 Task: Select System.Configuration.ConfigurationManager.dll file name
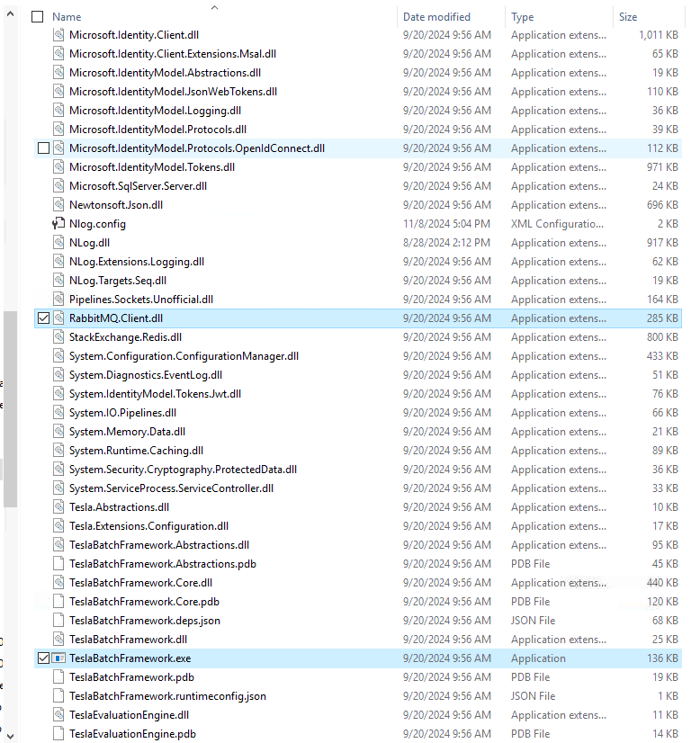(x=184, y=356)
